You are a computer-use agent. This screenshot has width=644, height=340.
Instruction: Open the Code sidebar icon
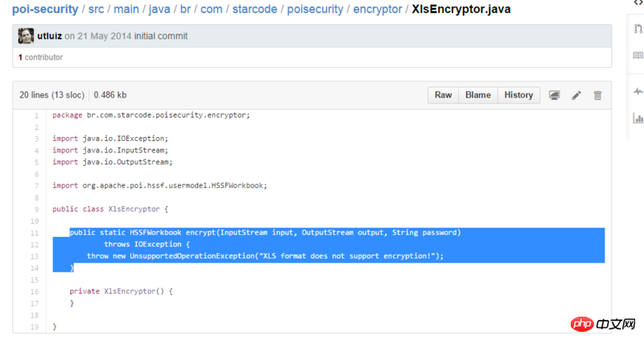[x=638, y=4]
